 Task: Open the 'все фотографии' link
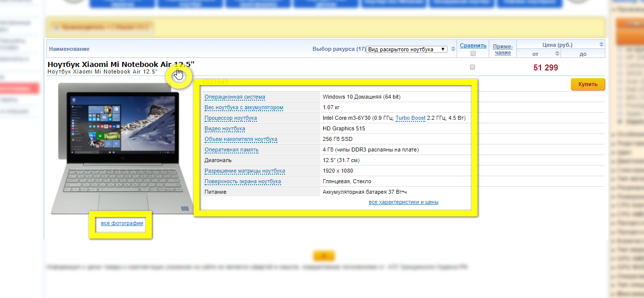pyautogui.click(x=122, y=223)
